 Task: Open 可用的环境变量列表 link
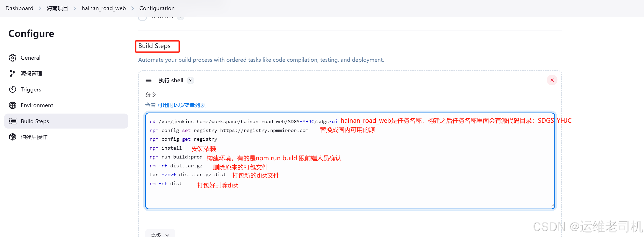point(181,105)
